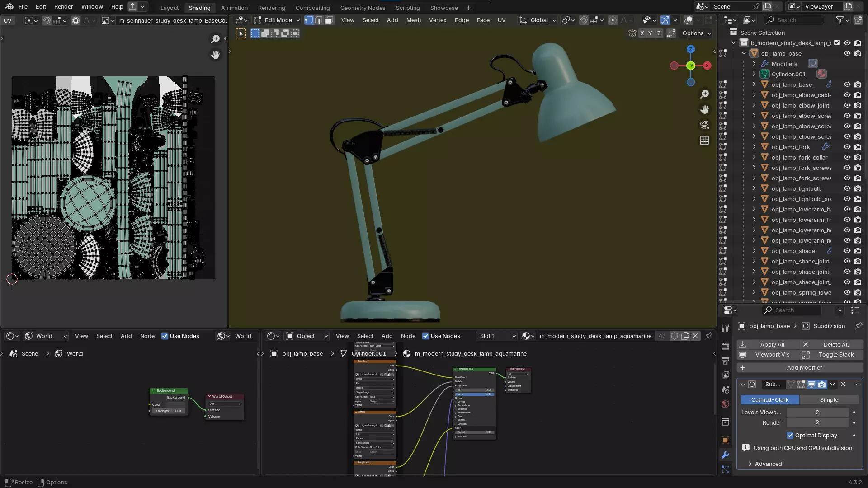Click the select tool icon in the viewport
The height and width of the screenshot is (488, 868).
[241, 33]
